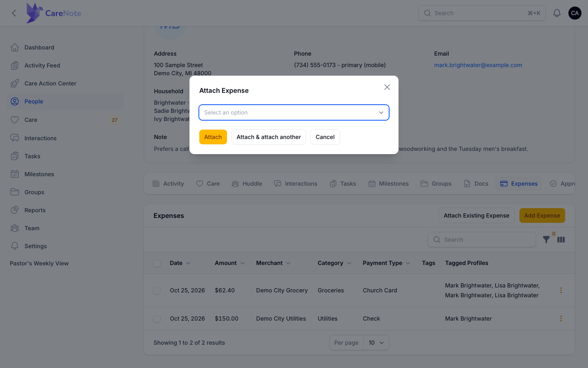Click the Groups folder icon in sidebar
Viewport: 588px width, 368px height.
click(15, 192)
